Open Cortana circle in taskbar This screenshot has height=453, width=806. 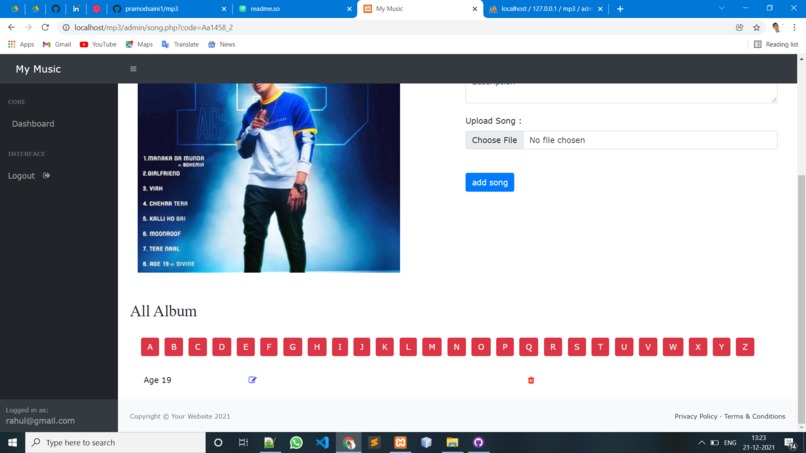tap(218, 442)
